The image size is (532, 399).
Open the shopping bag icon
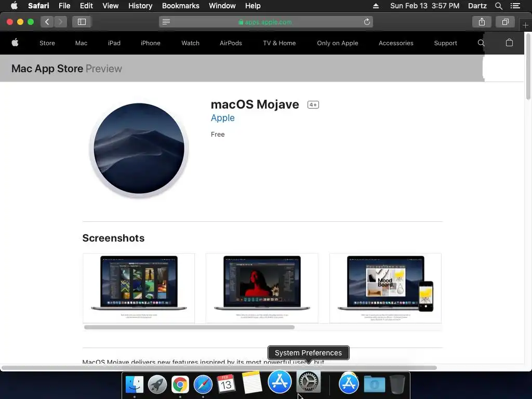[509, 43]
